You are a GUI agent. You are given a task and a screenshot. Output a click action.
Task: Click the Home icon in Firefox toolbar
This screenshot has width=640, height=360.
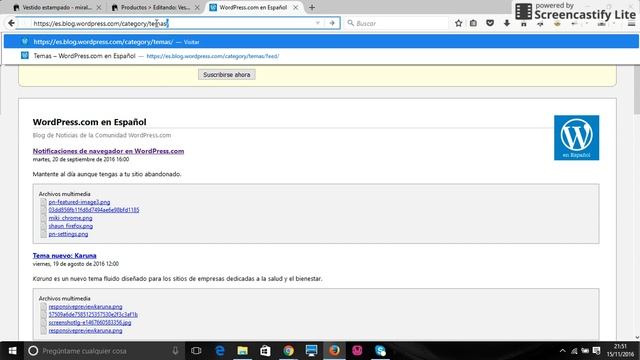tap(523, 24)
